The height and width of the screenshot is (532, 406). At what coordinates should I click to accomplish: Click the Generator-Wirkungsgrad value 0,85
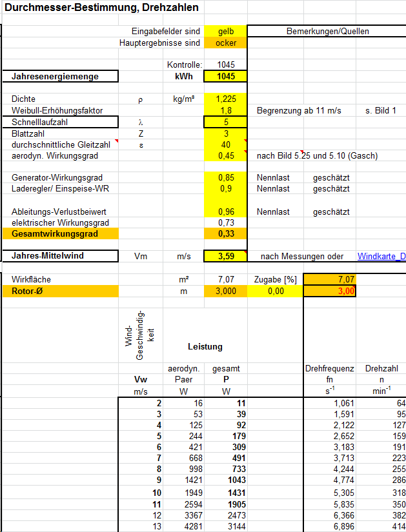226,177
